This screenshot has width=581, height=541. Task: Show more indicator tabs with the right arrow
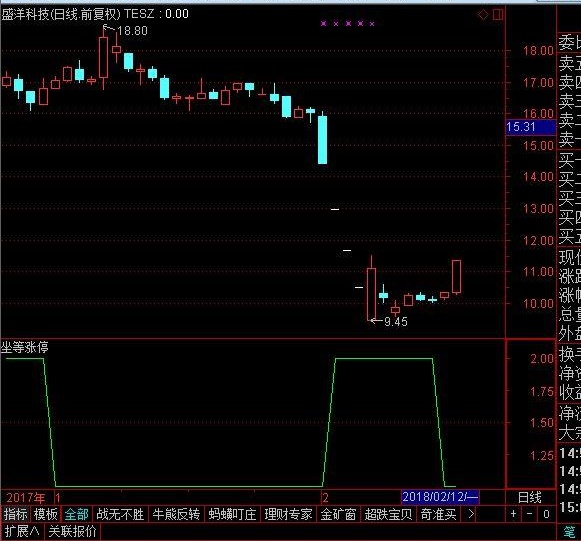(x=471, y=514)
